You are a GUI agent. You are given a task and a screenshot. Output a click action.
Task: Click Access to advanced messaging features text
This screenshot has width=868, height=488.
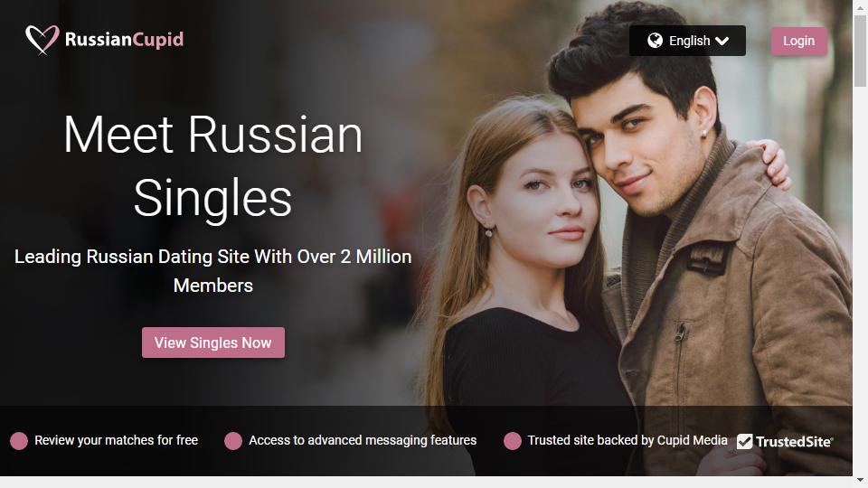[363, 440]
